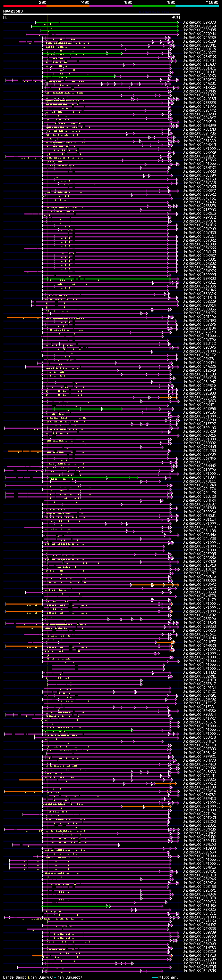Viewport: 222px width, 980px height.
Task: Select hit label UniRef100_P93014
Action: tap(199, 306)
